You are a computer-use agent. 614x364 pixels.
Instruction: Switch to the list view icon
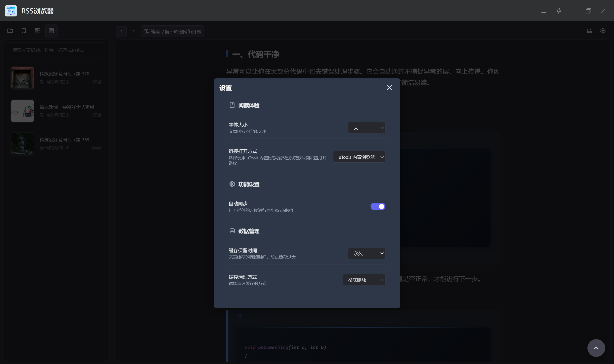tap(38, 31)
